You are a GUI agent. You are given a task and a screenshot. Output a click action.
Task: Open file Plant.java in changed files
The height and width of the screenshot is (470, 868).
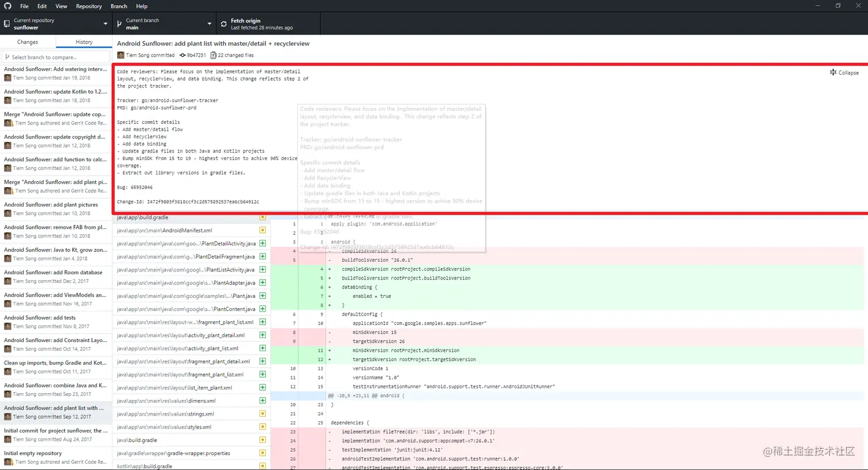point(191,296)
